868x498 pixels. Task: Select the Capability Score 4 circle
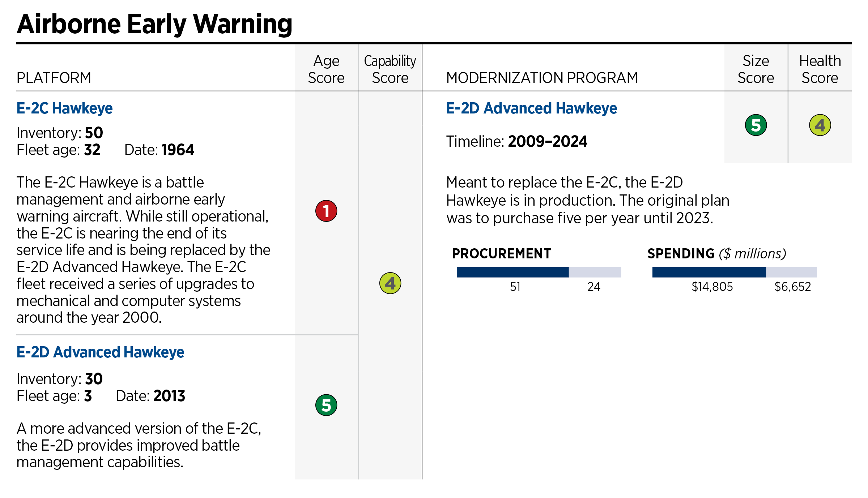390,283
